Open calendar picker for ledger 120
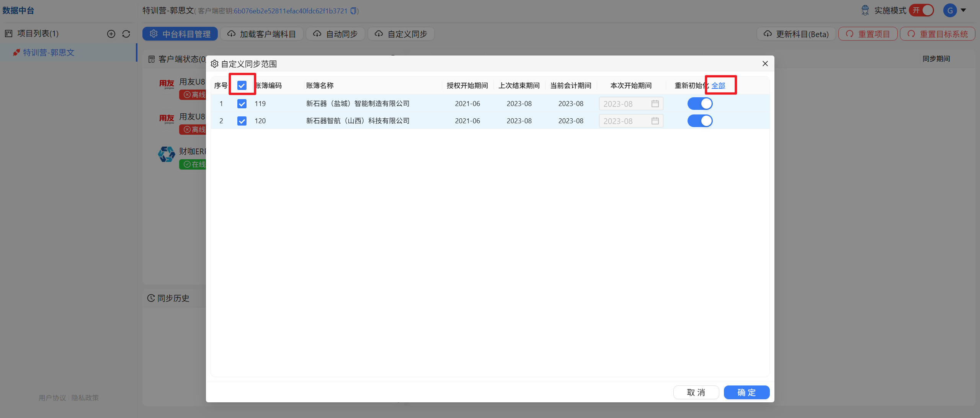Image resolution: width=980 pixels, height=418 pixels. click(655, 121)
